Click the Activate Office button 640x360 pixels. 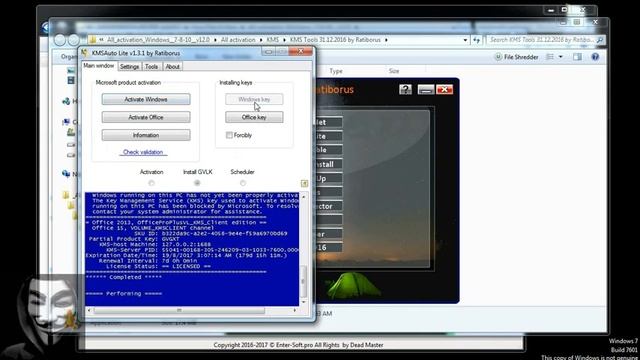[x=146, y=117]
